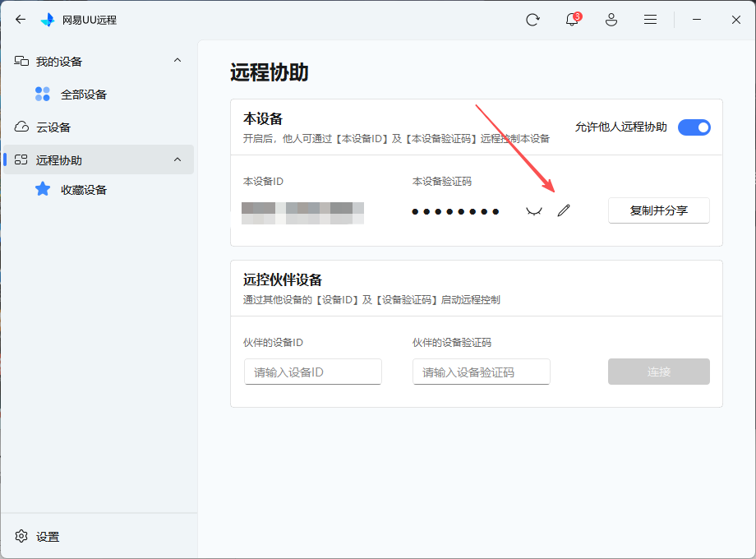Close the 网易UU远程 window
The image size is (756, 559).
tap(735, 20)
